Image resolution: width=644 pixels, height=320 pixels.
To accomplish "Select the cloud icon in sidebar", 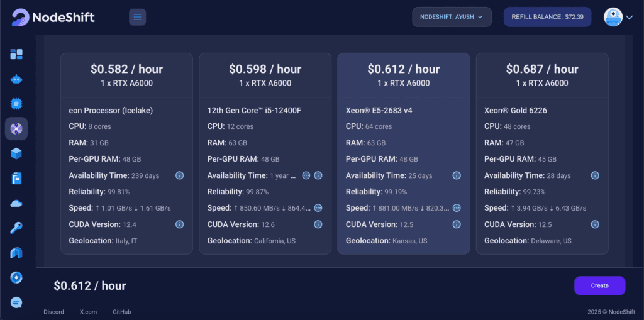I will [x=16, y=203].
